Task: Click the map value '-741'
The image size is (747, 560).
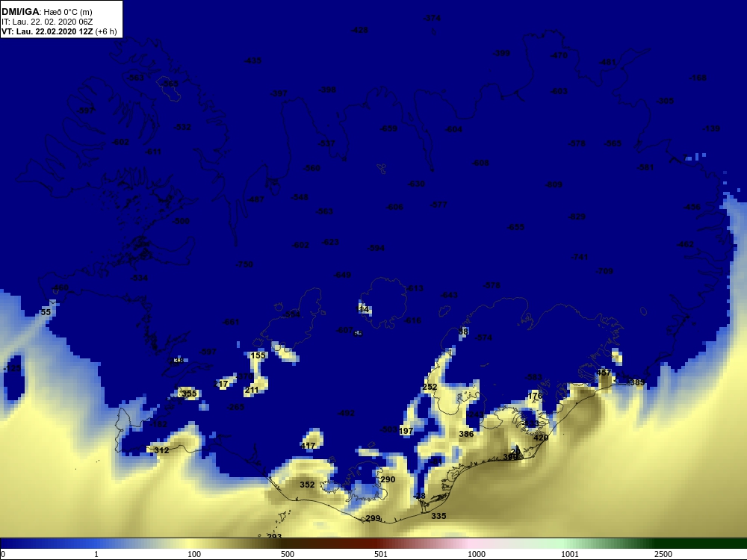Action: 580,257
